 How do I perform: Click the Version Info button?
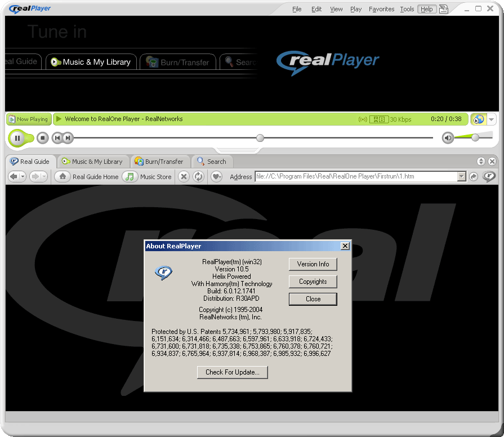point(313,264)
